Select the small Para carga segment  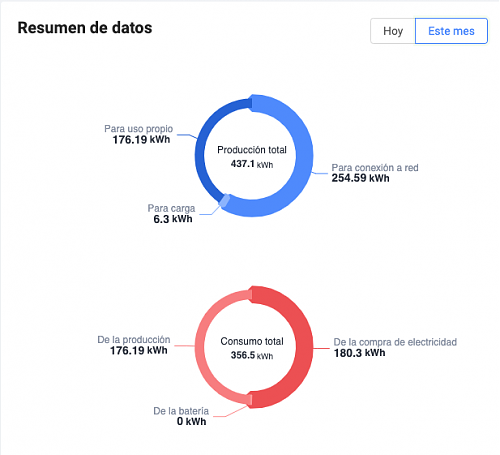click(225, 201)
